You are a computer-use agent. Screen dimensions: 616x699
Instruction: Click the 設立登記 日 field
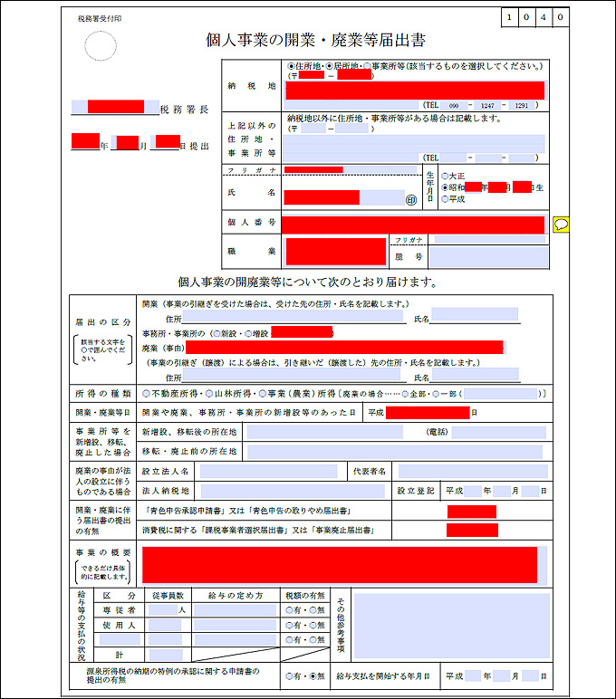click(x=530, y=492)
